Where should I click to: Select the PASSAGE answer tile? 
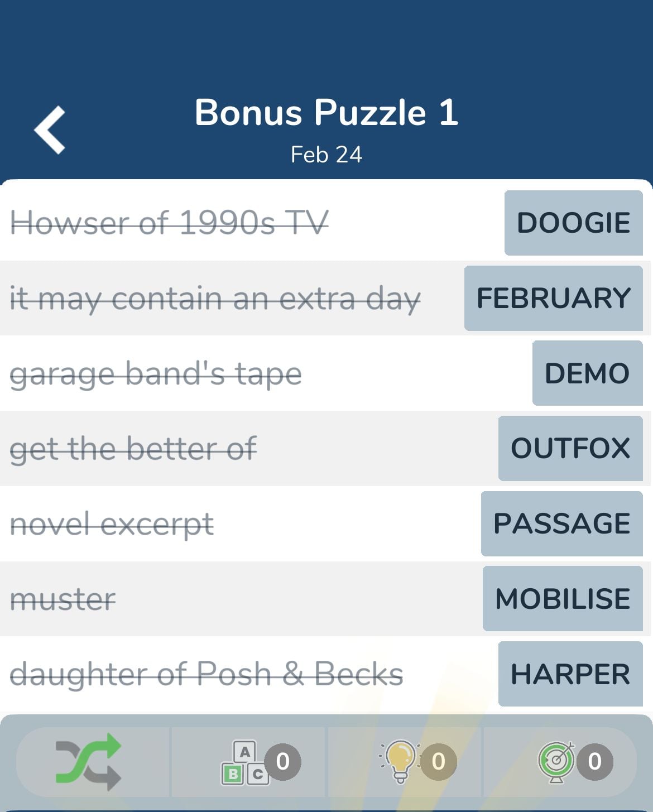[562, 523]
